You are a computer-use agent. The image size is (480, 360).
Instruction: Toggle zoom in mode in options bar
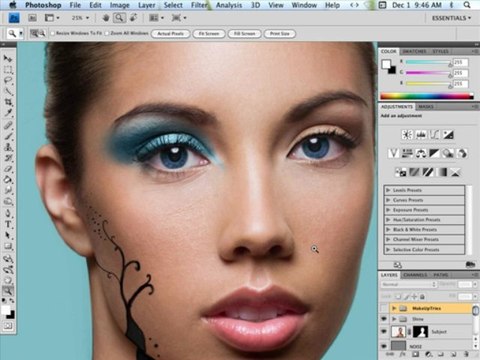(x=34, y=33)
